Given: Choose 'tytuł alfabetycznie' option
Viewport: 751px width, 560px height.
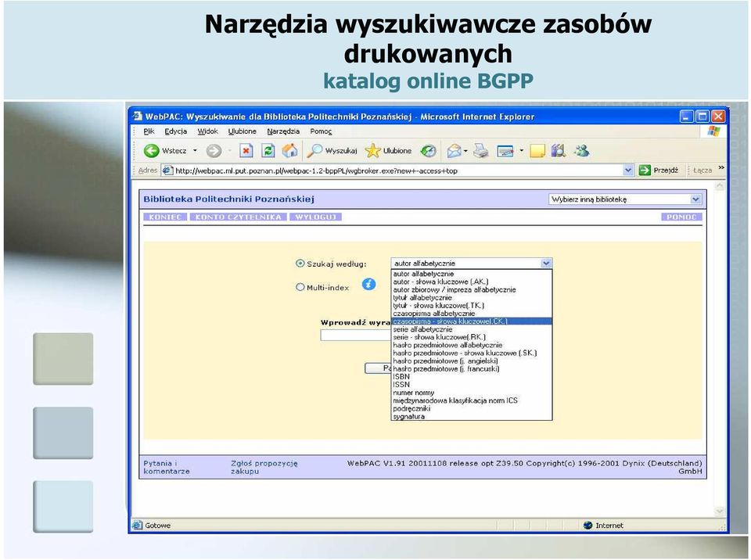Looking at the screenshot, I should [472, 297].
